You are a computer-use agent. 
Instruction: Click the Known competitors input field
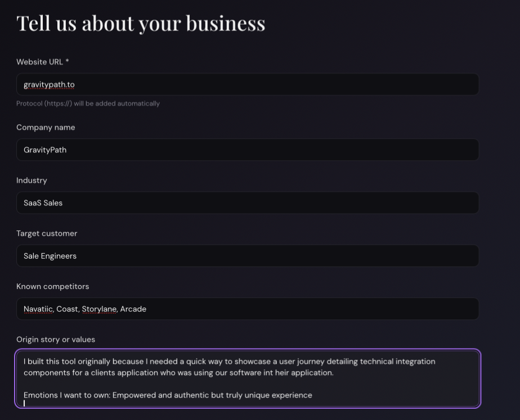coord(248,309)
